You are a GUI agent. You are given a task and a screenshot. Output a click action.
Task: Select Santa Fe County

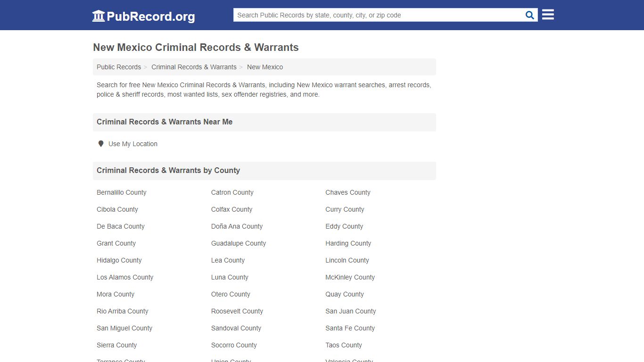tap(350, 328)
